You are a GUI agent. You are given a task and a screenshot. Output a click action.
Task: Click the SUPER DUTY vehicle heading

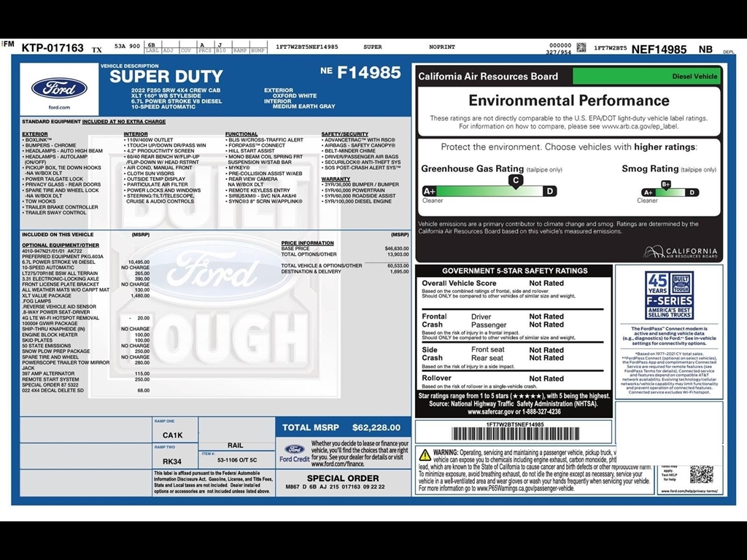[x=166, y=77]
